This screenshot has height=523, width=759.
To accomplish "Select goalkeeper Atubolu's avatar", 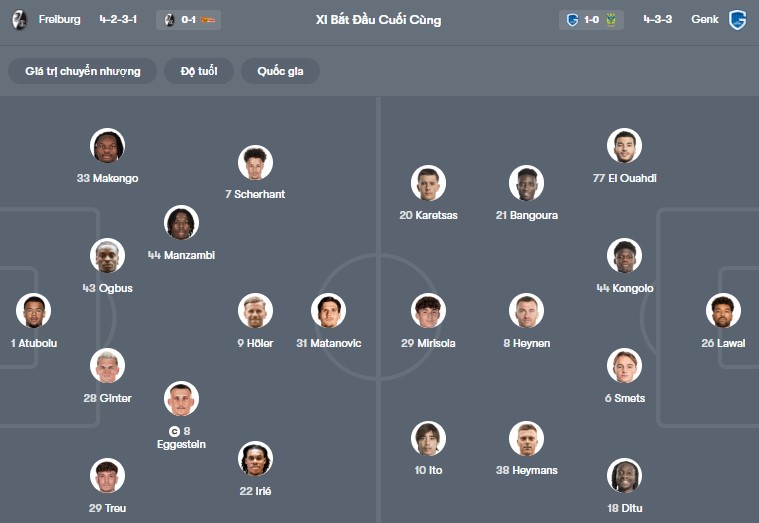I will (34, 311).
